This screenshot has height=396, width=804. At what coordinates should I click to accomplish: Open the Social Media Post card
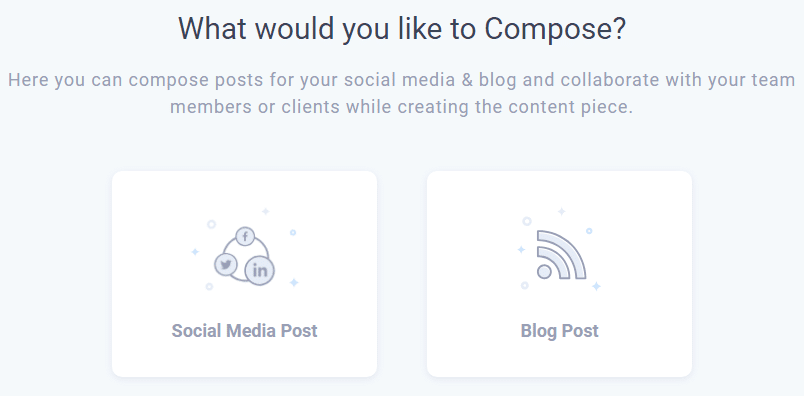click(x=245, y=274)
